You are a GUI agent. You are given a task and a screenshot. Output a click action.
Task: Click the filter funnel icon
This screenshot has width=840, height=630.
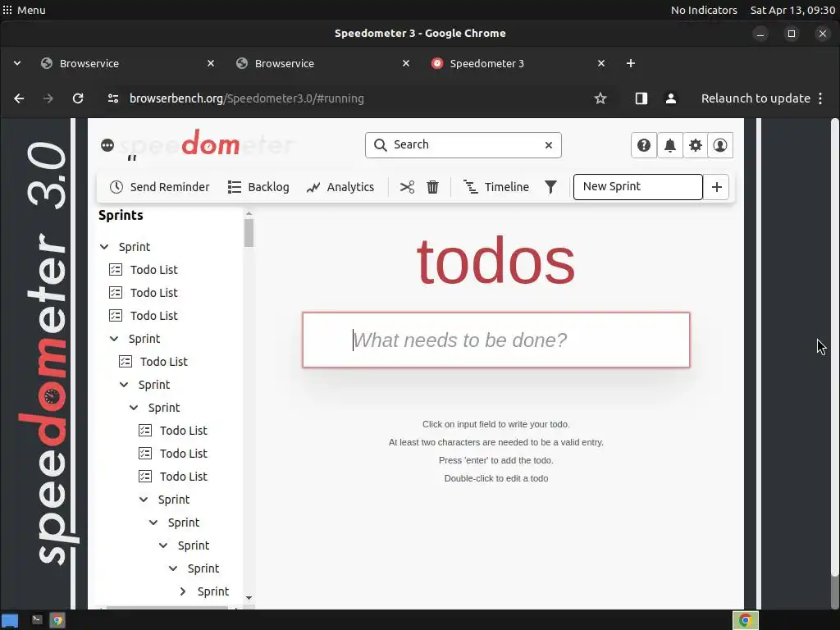(550, 187)
